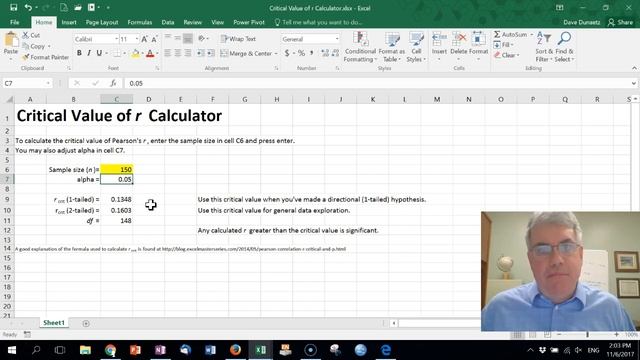Open Cell Styles gallery

[x=416, y=47]
